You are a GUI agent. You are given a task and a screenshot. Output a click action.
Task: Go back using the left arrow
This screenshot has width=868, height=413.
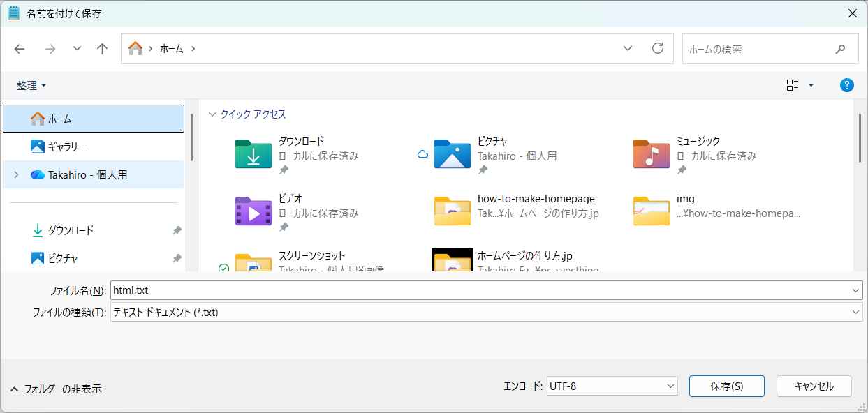20,49
